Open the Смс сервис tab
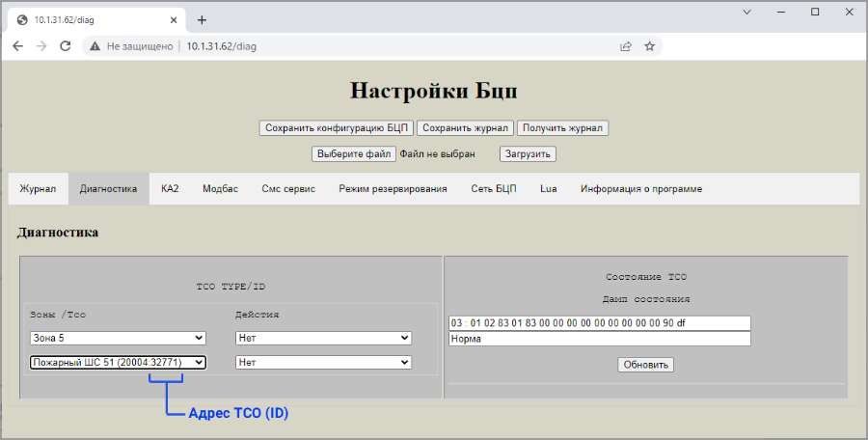 pyautogui.click(x=288, y=189)
